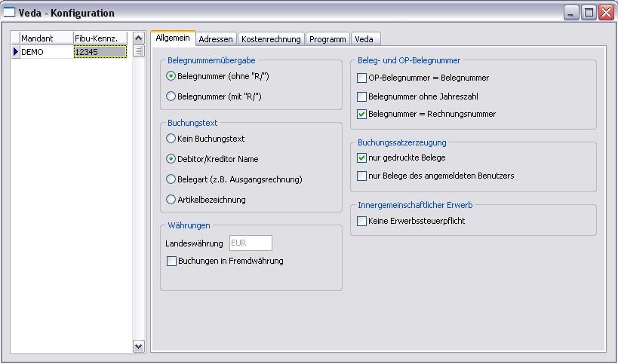Enable OP-Belegnummer = Belegnummer checkbox

pyautogui.click(x=362, y=78)
